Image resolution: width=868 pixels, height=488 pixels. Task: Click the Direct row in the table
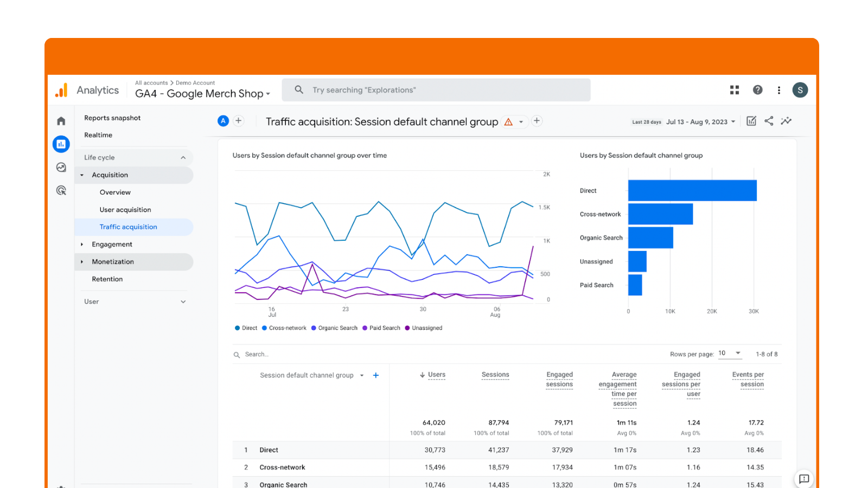pyautogui.click(x=269, y=450)
